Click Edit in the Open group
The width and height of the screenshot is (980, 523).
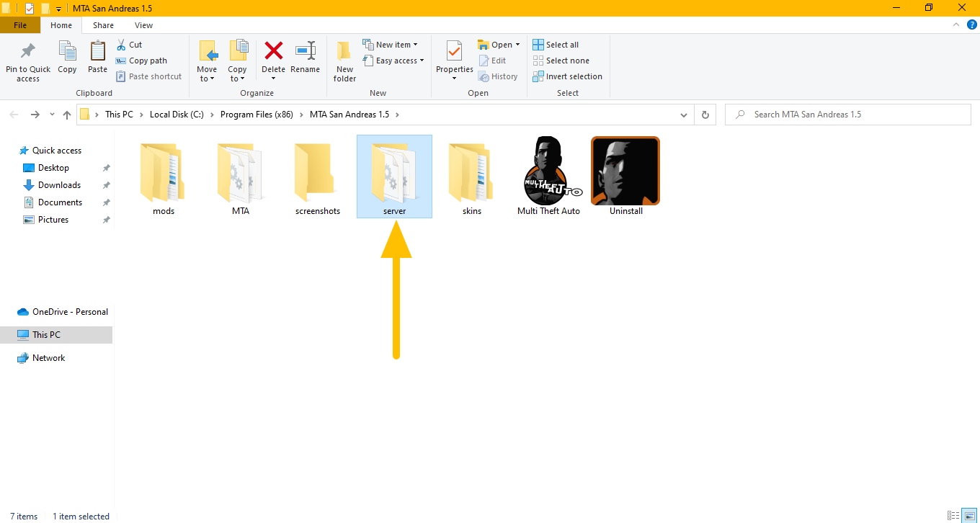[492, 61]
